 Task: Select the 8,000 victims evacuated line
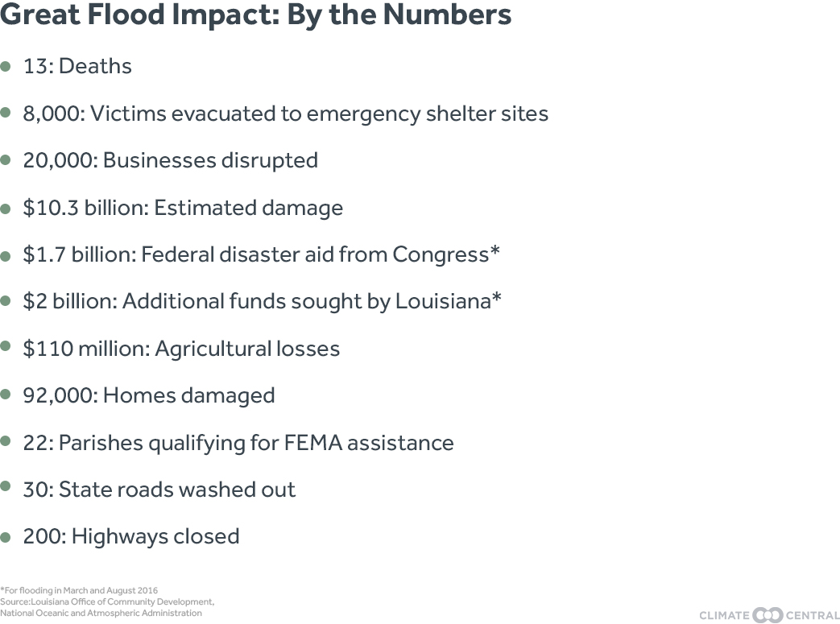pos(285,114)
